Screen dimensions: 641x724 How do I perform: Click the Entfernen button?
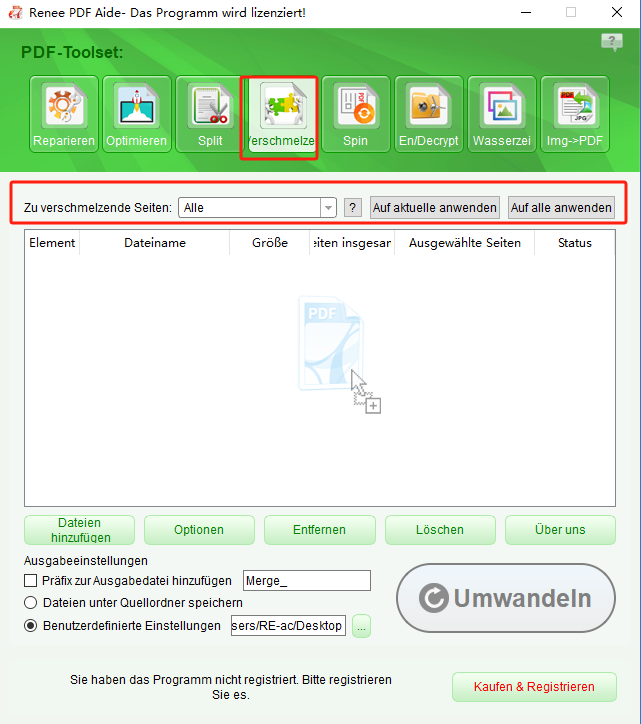[320, 530]
